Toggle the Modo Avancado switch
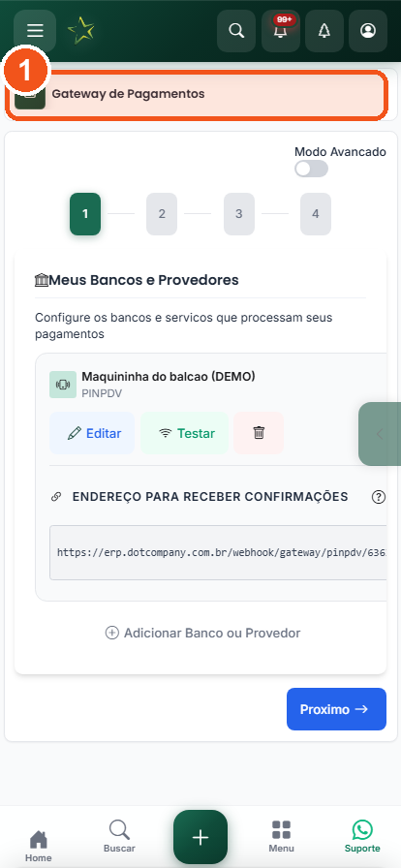Image resolution: width=401 pixels, height=868 pixels. (x=311, y=169)
